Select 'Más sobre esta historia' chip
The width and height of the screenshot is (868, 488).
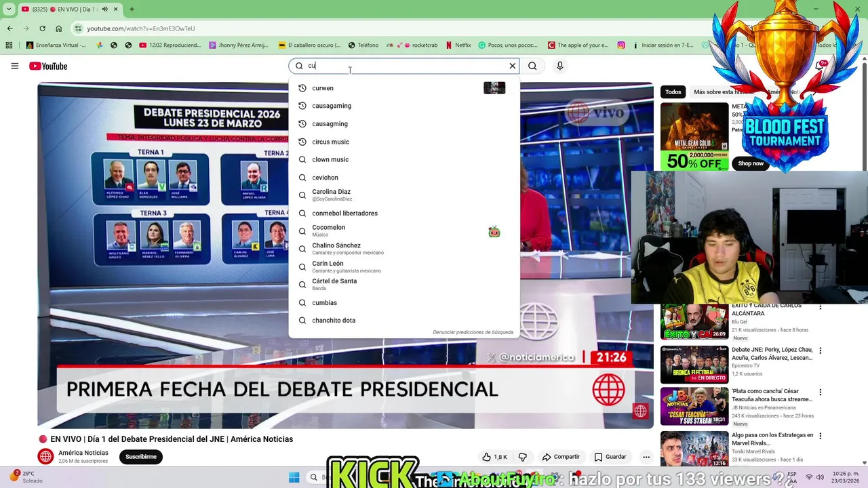(x=723, y=92)
